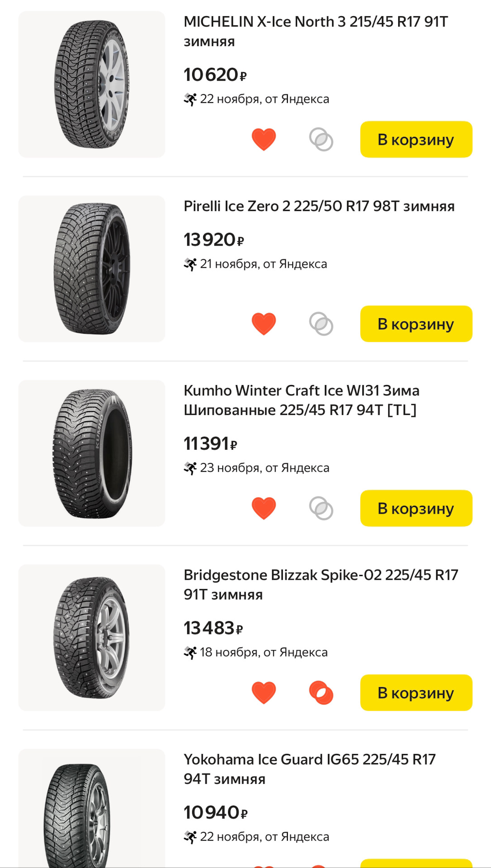Open the Bridgestone Blizzak tire thumbnail
This screenshot has height=868, width=491.
click(x=92, y=638)
